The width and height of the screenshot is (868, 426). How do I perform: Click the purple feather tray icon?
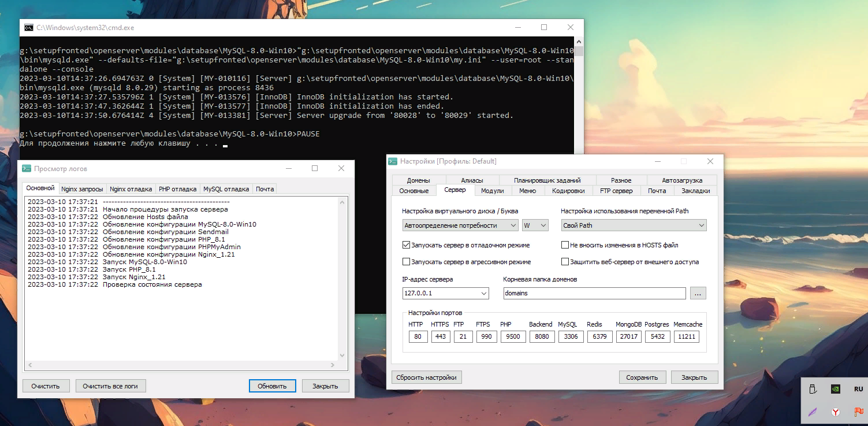coord(813,412)
